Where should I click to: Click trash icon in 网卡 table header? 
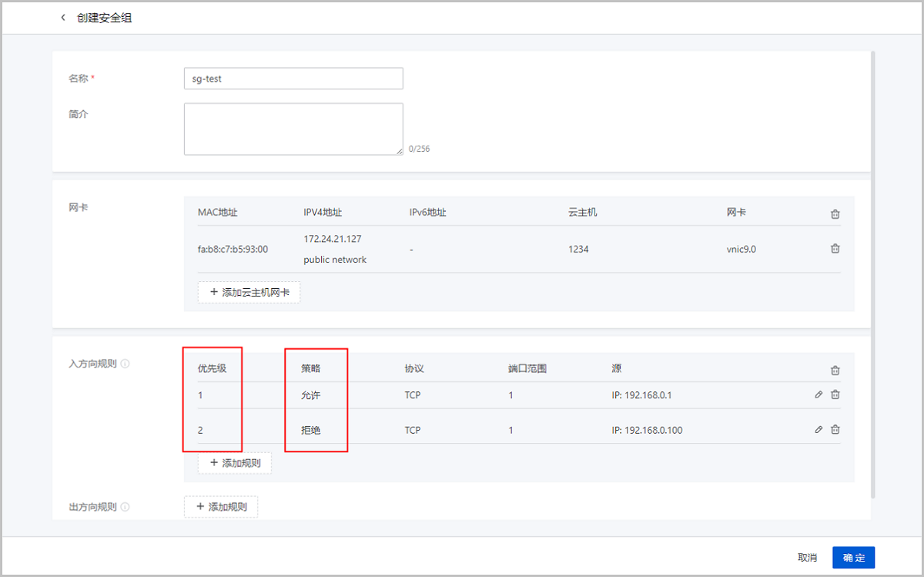coord(835,214)
